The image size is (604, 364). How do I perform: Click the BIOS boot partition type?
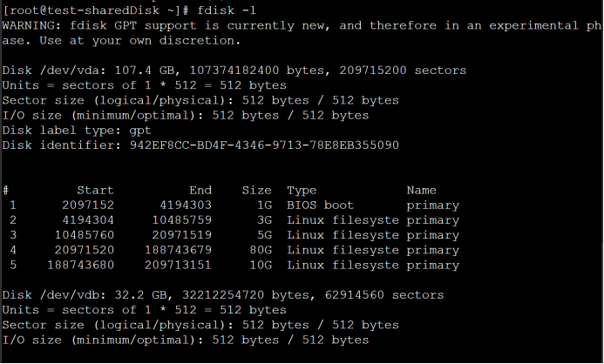point(320,205)
